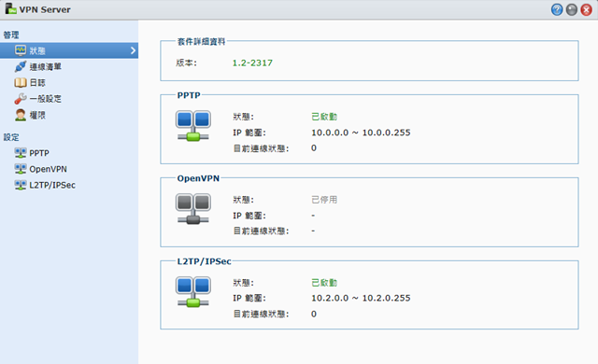The width and height of the screenshot is (598, 364).
Task: Click the L2TP/IPSec network icon in sidebar
Action: 21,185
